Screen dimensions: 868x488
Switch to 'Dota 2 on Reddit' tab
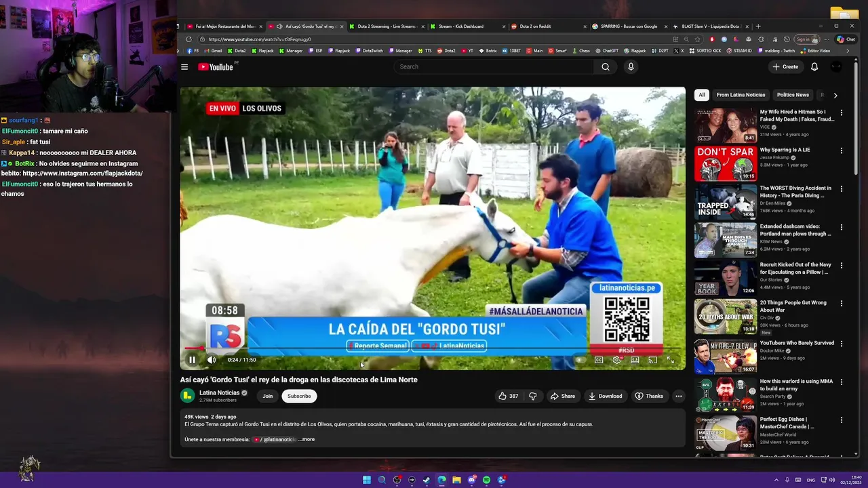click(549, 26)
